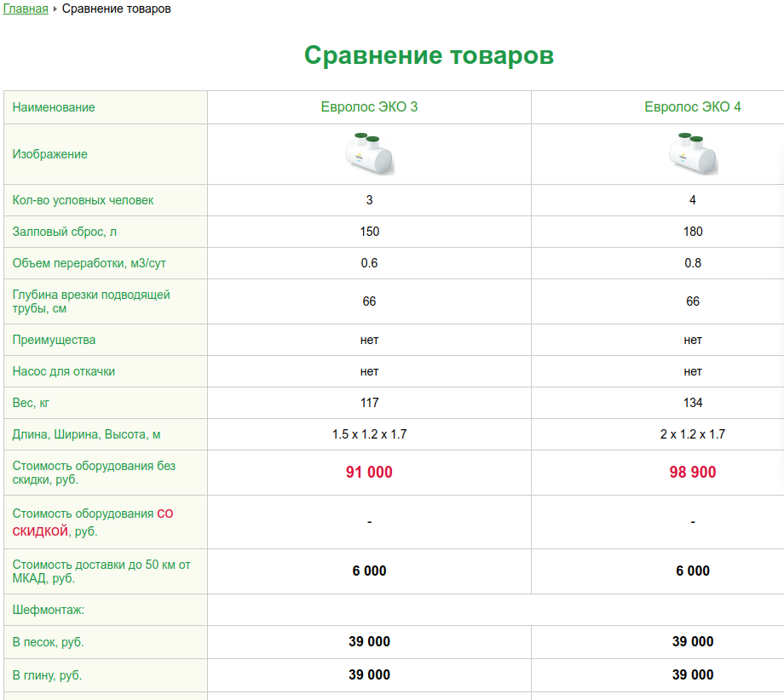The height and width of the screenshot is (700, 784).
Task: Select the Преимущества row label
Action: (x=54, y=340)
